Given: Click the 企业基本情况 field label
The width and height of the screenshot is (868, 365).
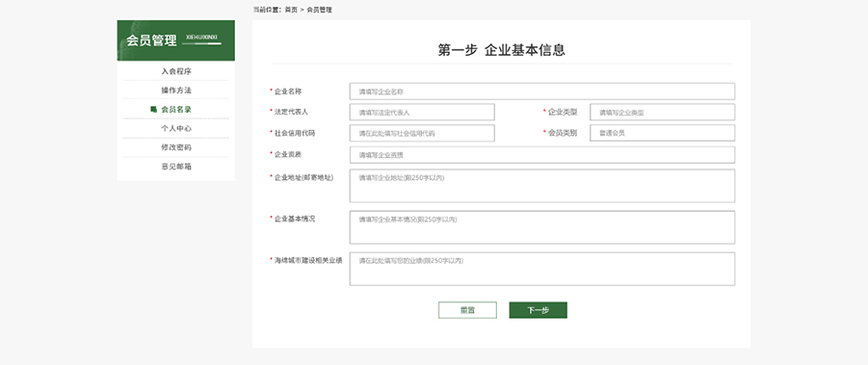Looking at the screenshot, I should 295,219.
